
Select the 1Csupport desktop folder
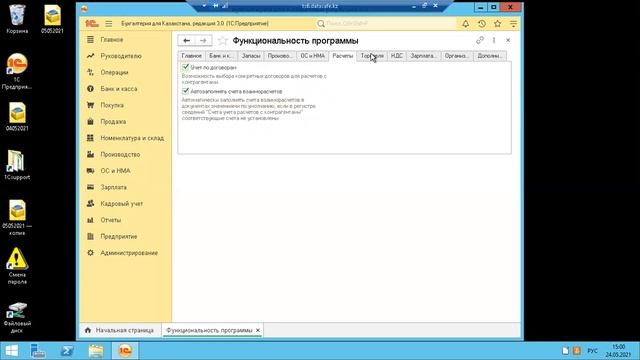click(17, 165)
